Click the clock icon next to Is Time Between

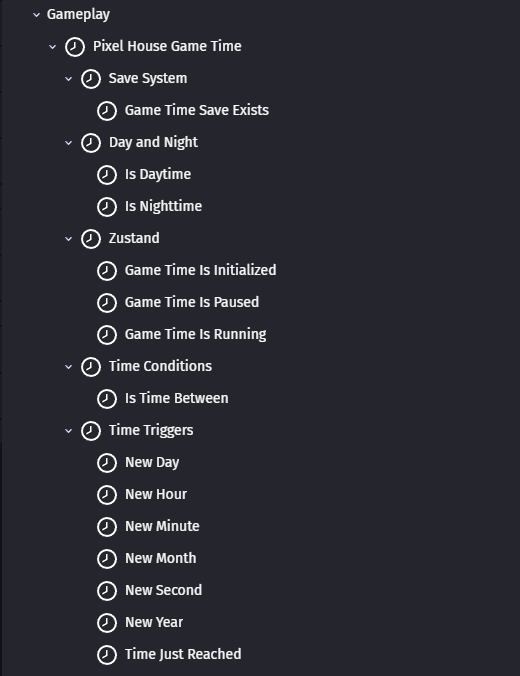[107, 398]
